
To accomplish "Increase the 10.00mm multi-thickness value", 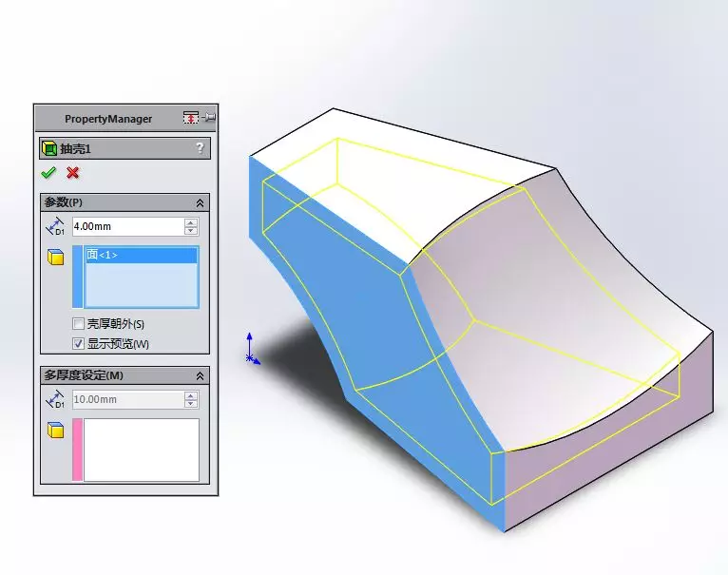I will 191,395.
